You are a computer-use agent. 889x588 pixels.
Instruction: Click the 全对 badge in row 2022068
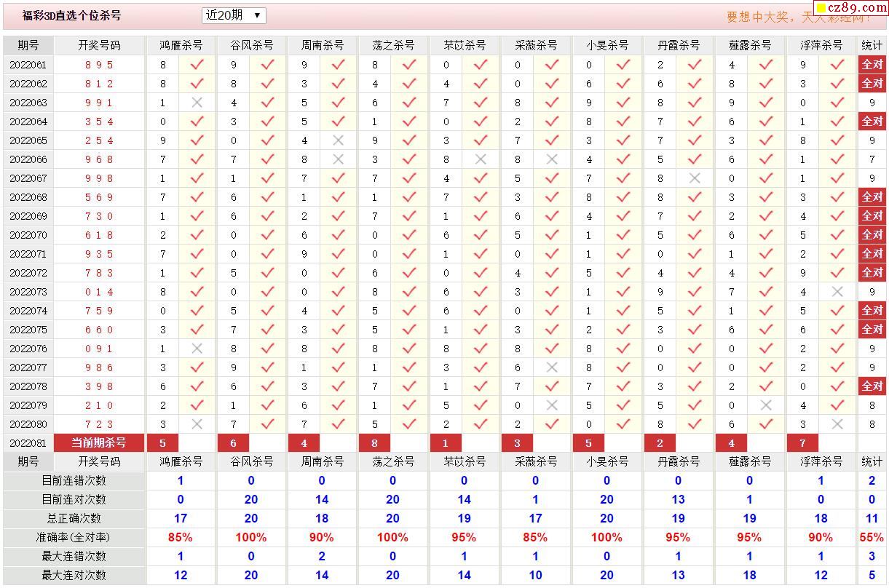pyautogui.click(x=872, y=197)
